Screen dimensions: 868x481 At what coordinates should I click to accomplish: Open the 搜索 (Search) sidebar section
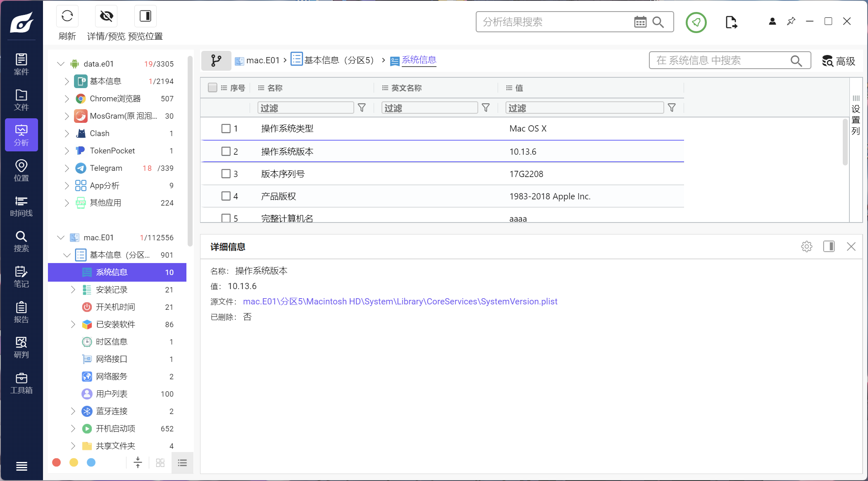[21, 242]
